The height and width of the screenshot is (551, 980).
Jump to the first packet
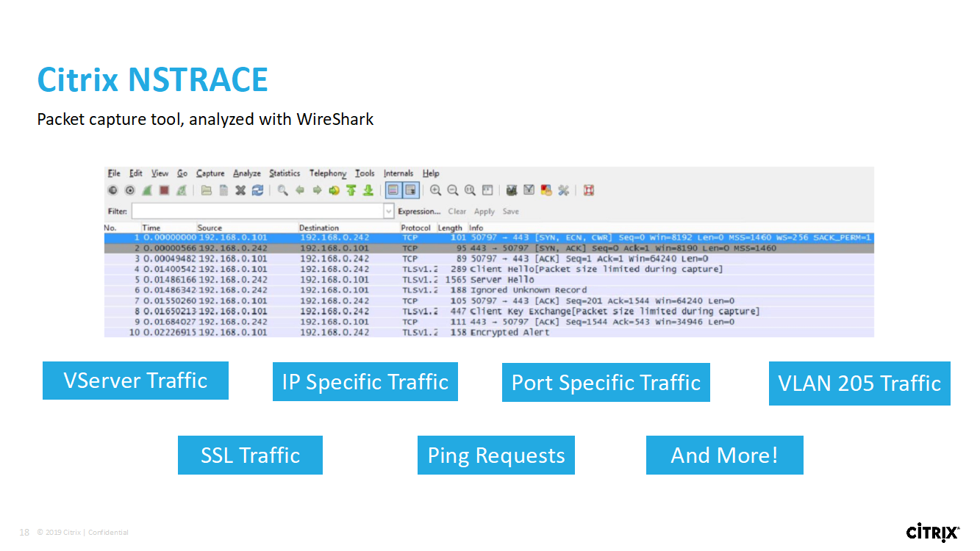tap(351, 190)
